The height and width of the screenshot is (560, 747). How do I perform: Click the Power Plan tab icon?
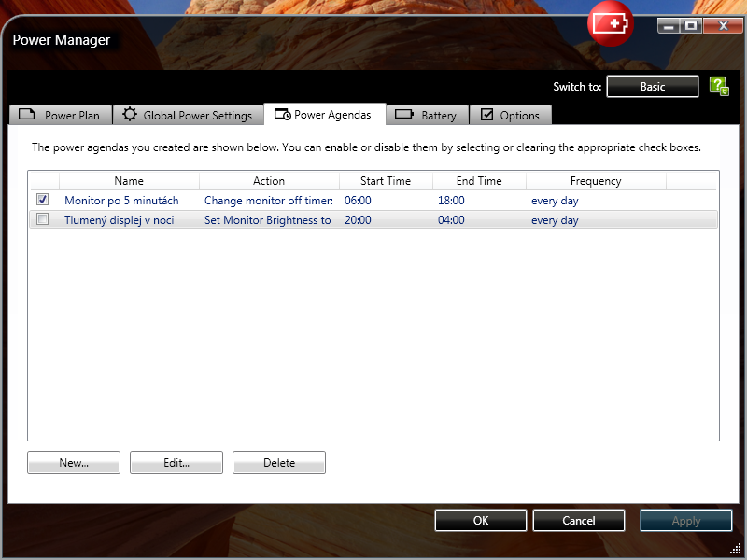[x=27, y=115]
